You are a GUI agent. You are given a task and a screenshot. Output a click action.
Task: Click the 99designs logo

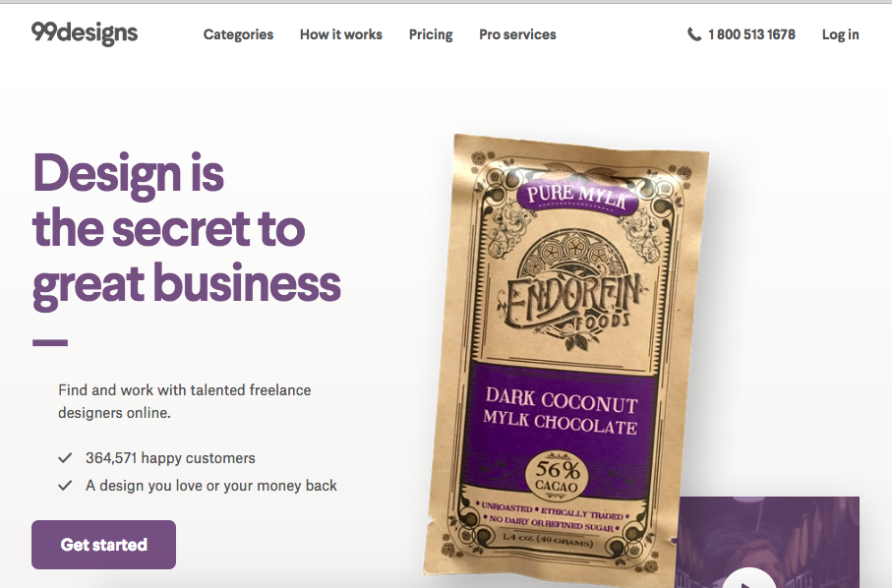pos(85,33)
